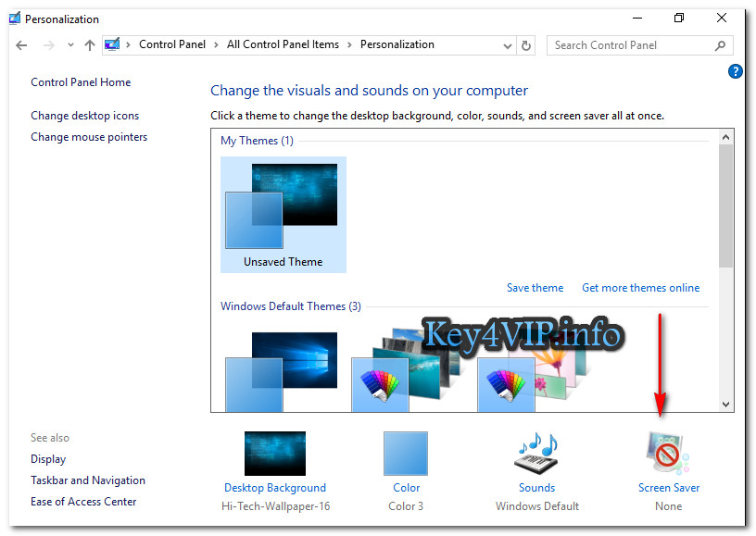
Task: Select the beach photos default theme
Action: (406, 371)
